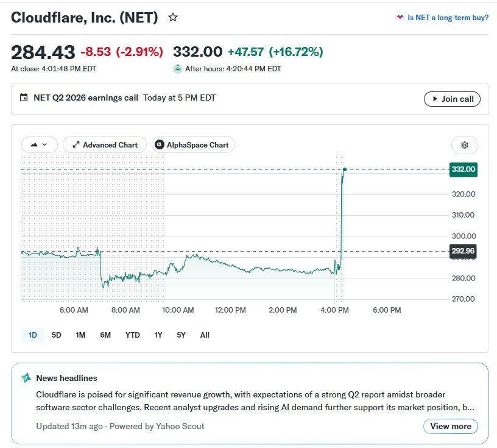Show 1Y chart range
Image resolution: width=497 pixels, height=448 pixels.
point(158,335)
